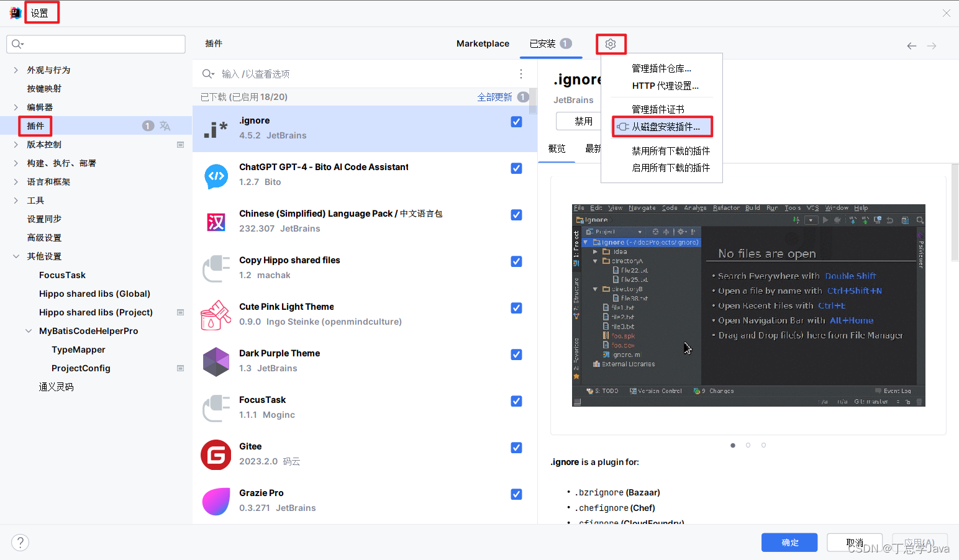Close the settings dialog window

tap(946, 13)
